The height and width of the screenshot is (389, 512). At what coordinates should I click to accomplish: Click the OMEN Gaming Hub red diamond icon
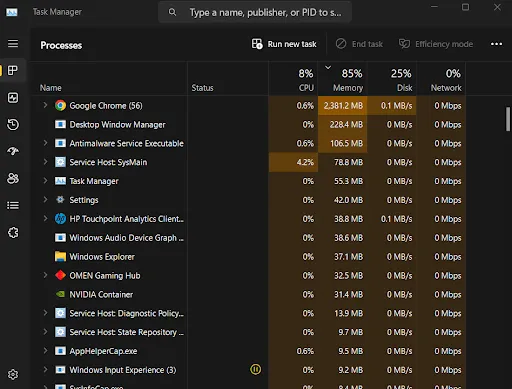pyautogui.click(x=60, y=275)
